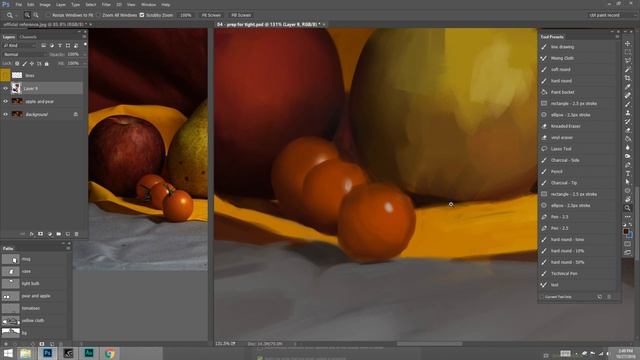The height and width of the screenshot is (360, 640).
Task: Click the foreground color swatch
Action: pos(626,231)
